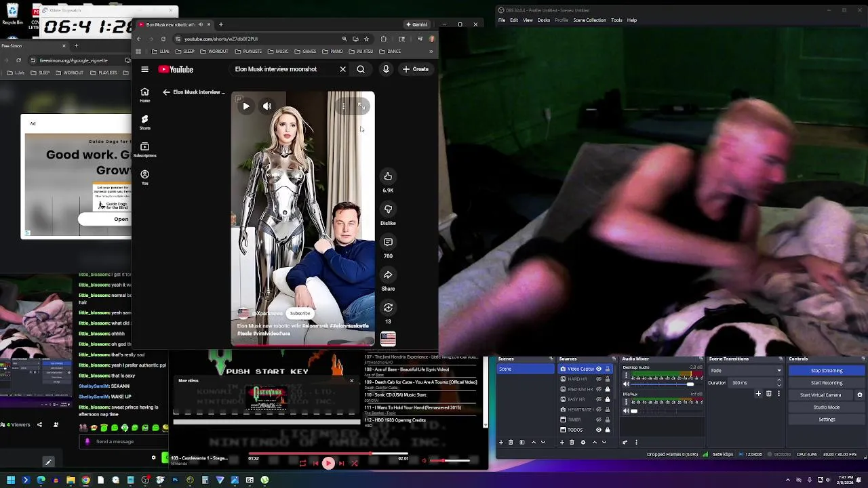Screen dimensions: 868x488
Task: Go to the YouTube logo home link
Action: [x=176, y=69]
